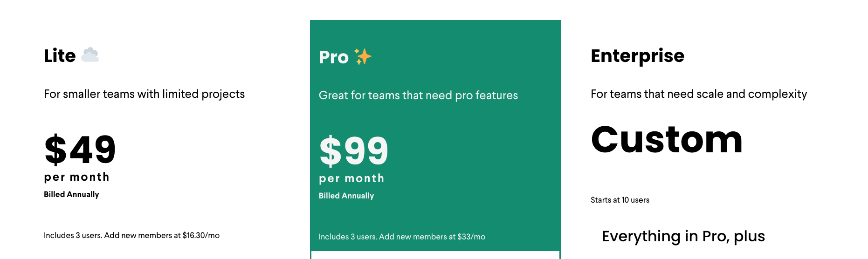Click the $99 Pro price

(353, 151)
